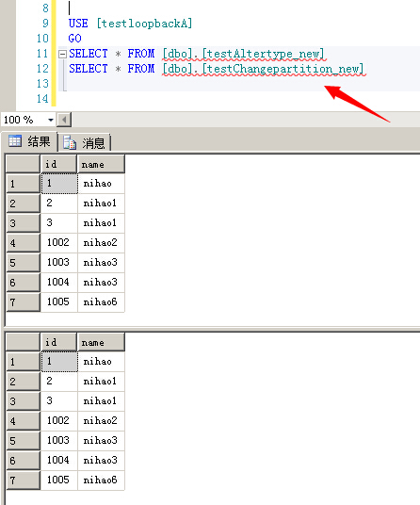This screenshot has width=420, height=505.
Task: Click the select-all corner of first grid
Action: pyautogui.click(x=24, y=164)
